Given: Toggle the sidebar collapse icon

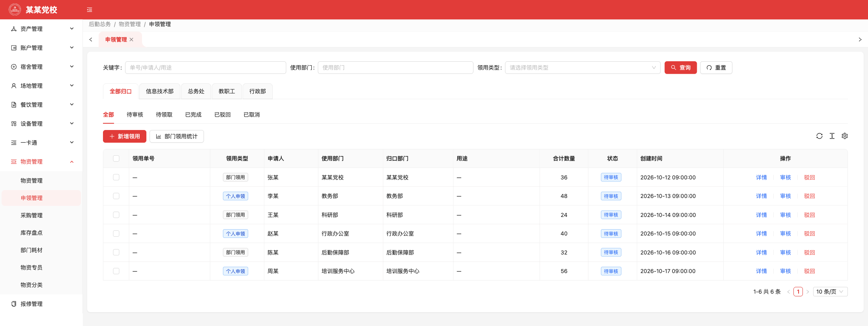Looking at the screenshot, I should [90, 10].
